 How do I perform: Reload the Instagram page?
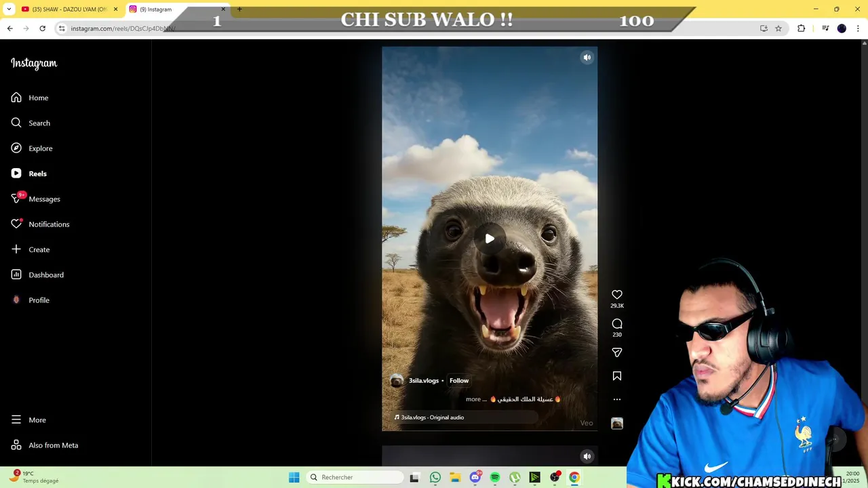coord(42,28)
